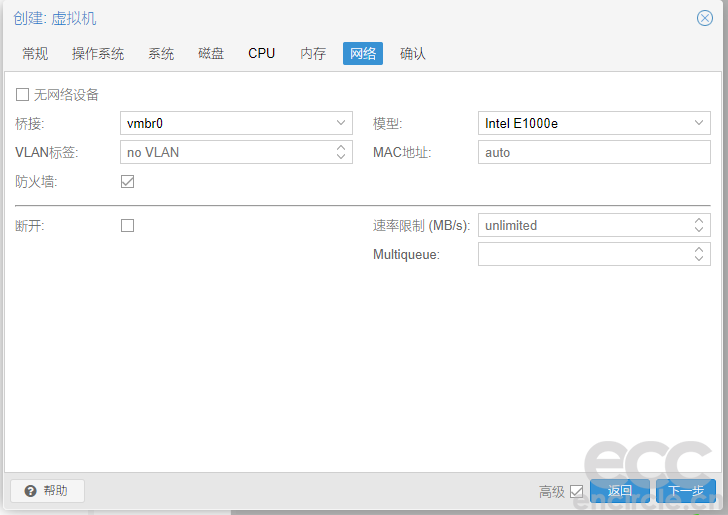Check the 断开 disconnect checkbox
Image resolution: width=728 pixels, height=515 pixels.
127,225
